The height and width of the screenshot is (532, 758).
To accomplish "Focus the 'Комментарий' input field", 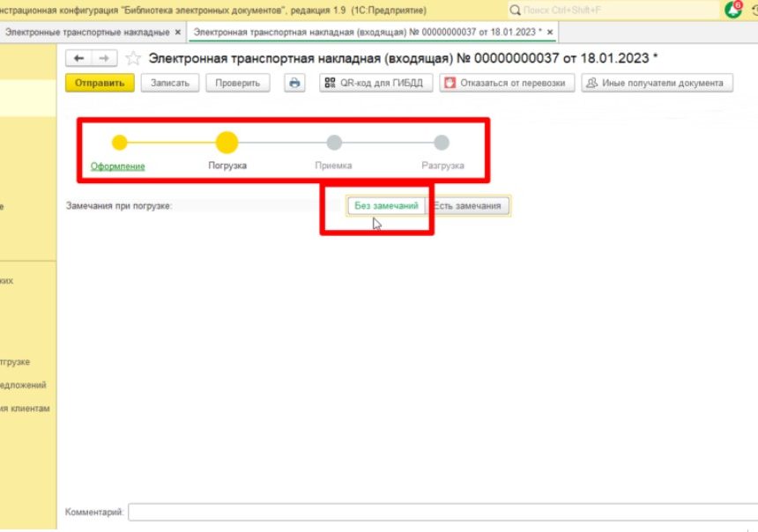I will (442, 513).
